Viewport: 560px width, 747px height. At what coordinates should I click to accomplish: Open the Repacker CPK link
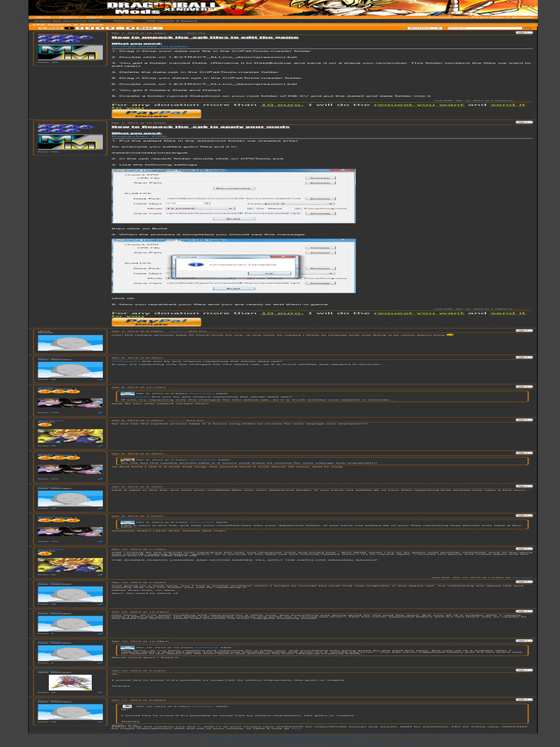point(139,136)
